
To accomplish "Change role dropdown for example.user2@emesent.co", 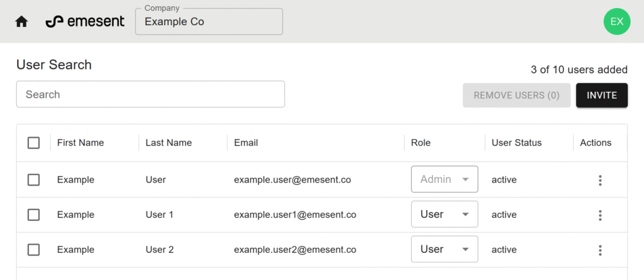I will point(444,249).
